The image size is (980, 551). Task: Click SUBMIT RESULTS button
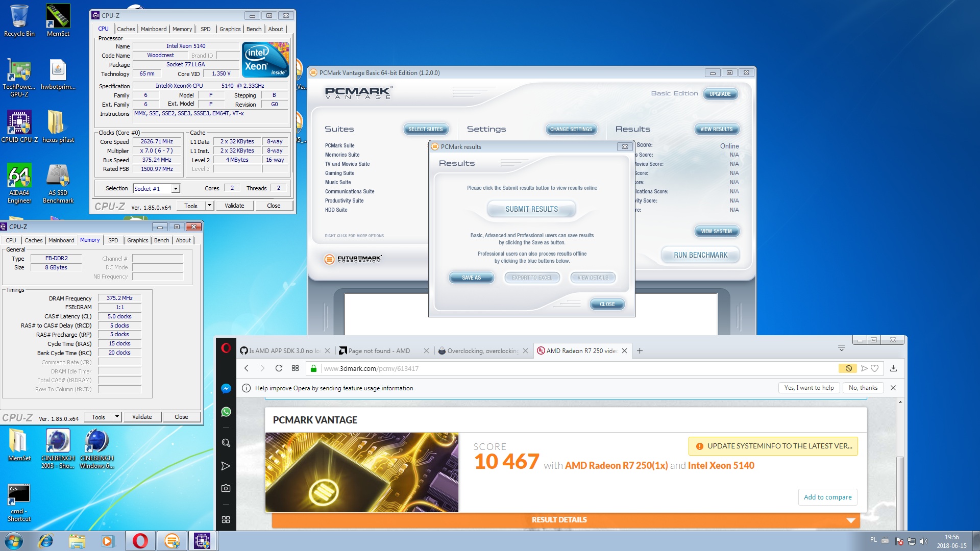coord(531,209)
